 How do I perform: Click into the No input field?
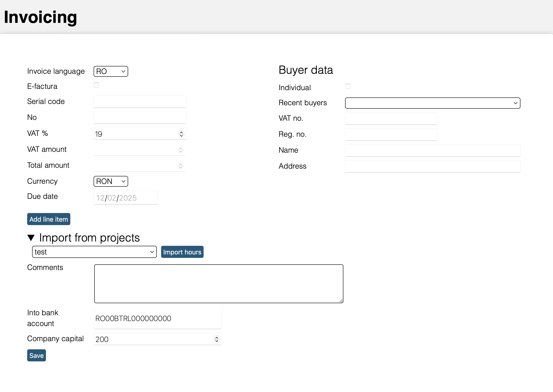click(140, 118)
